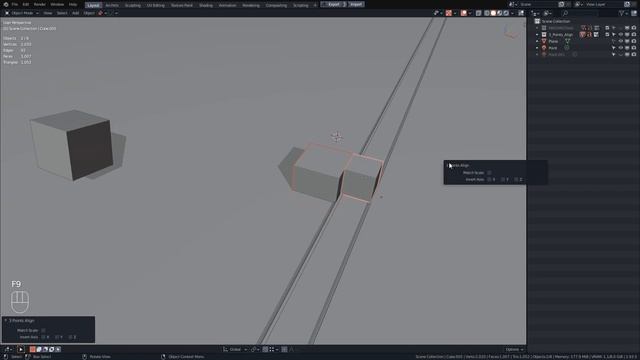Open viewport shading options dropdown
Viewport: 640px width, 360px height.
click(512, 13)
